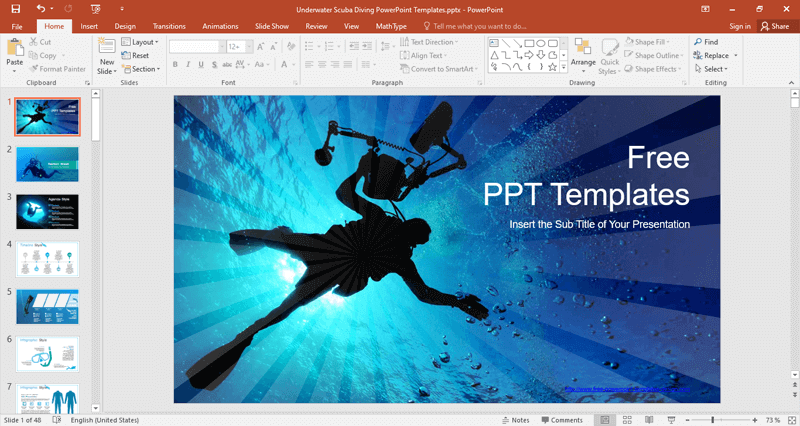Decrease font size icon
Viewport: 800px width, 426px height.
[273, 46]
